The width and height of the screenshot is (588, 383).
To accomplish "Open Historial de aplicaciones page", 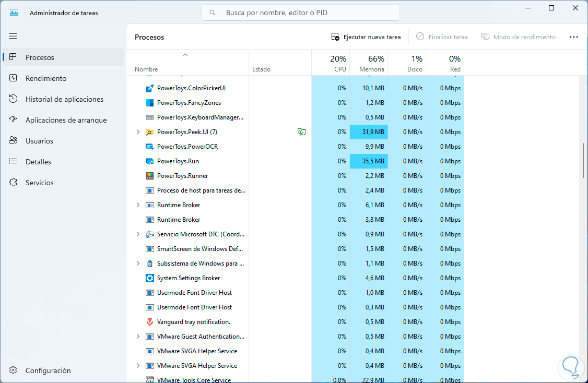I will tap(63, 99).
